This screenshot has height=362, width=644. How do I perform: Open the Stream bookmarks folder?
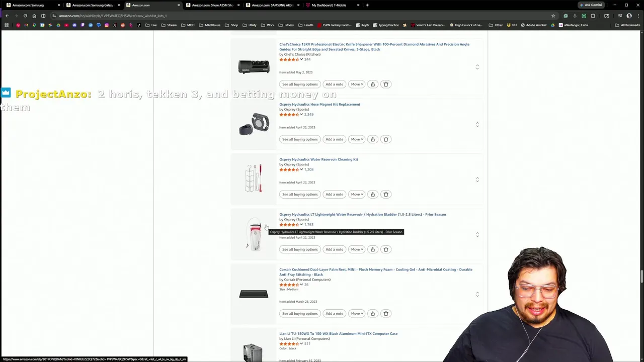click(x=169, y=25)
